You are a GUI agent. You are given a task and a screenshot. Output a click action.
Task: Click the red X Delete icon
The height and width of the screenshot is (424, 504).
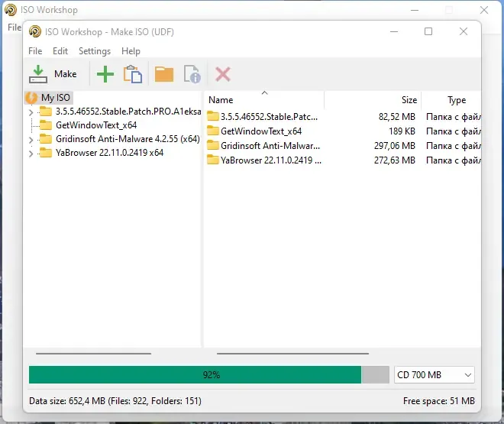click(x=222, y=74)
